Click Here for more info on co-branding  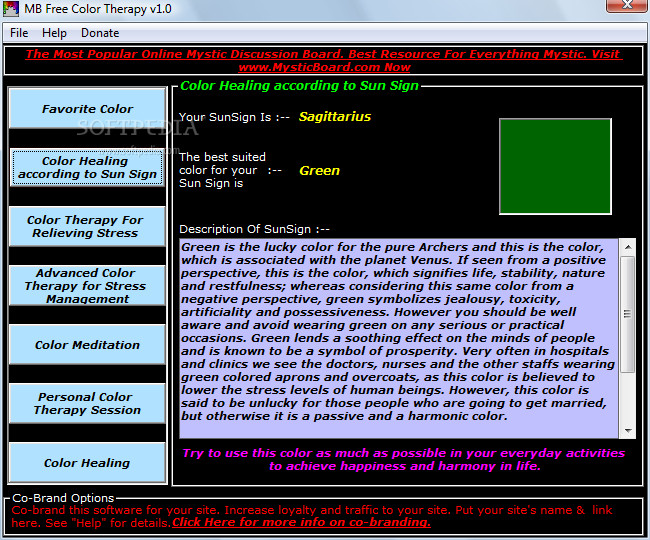301,522
